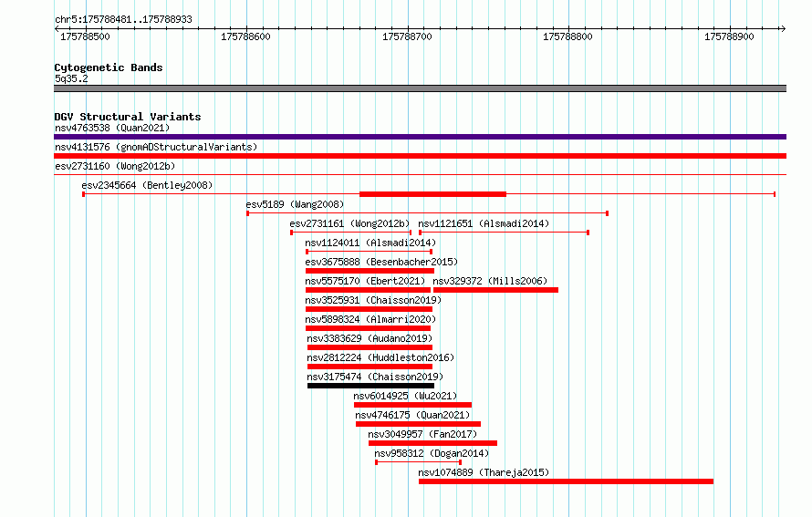Screen dimensions: 812x517
Task: Select the red nsv4131576 variant bar
Action: pyautogui.click(x=420, y=156)
